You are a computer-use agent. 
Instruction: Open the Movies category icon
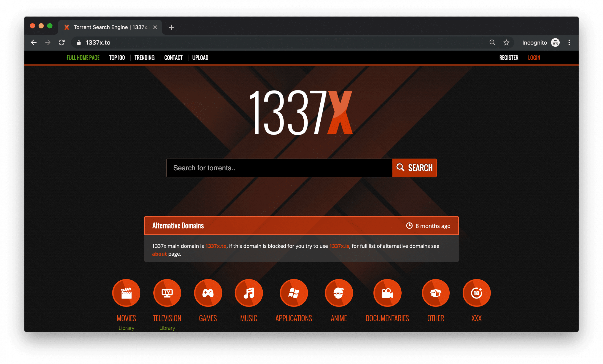[126, 293]
